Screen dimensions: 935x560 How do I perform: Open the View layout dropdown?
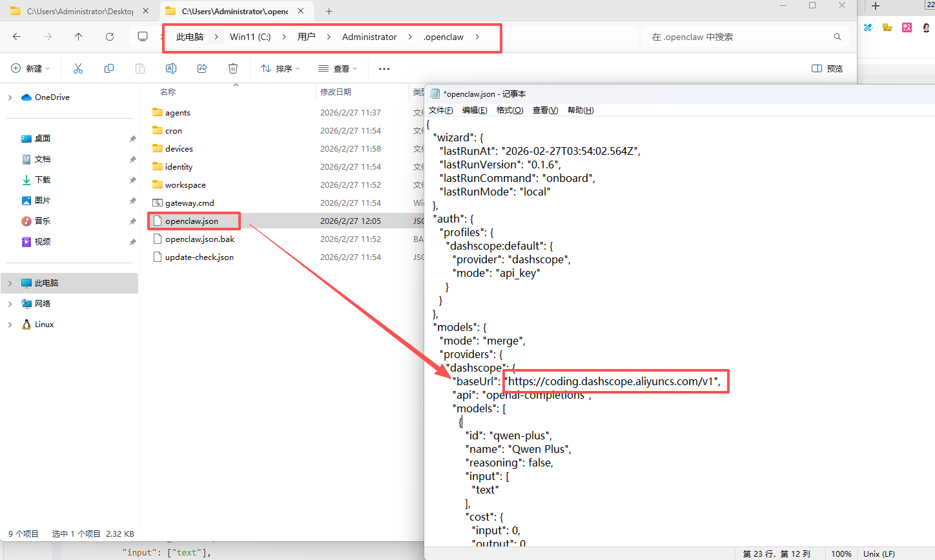338,68
